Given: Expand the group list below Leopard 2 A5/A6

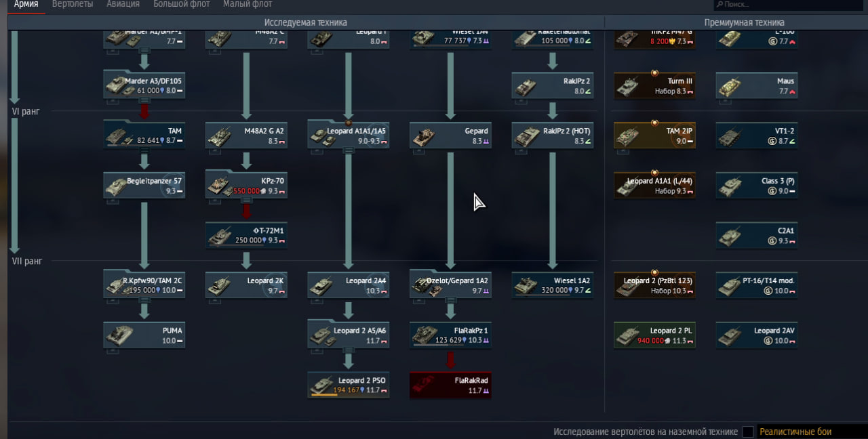Looking at the screenshot, I should click(348, 351).
